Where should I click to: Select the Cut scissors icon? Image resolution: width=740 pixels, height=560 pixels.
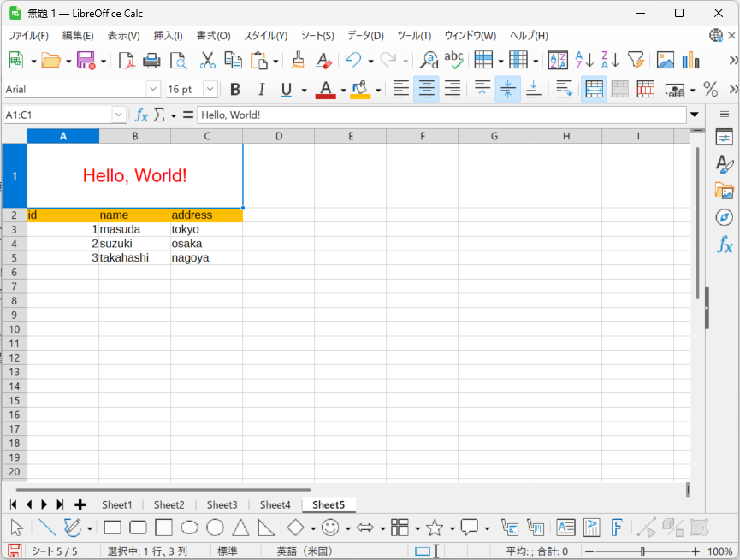click(207, 60)
